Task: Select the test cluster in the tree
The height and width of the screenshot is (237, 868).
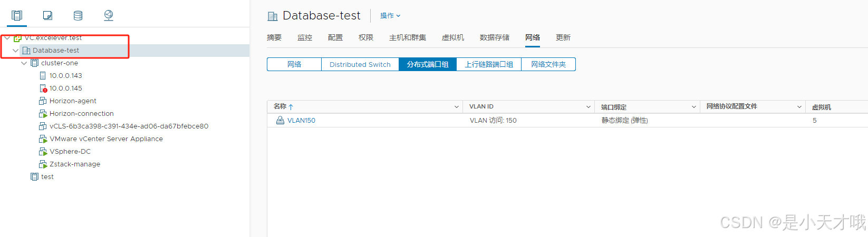Action: click(x=47, y=177)
